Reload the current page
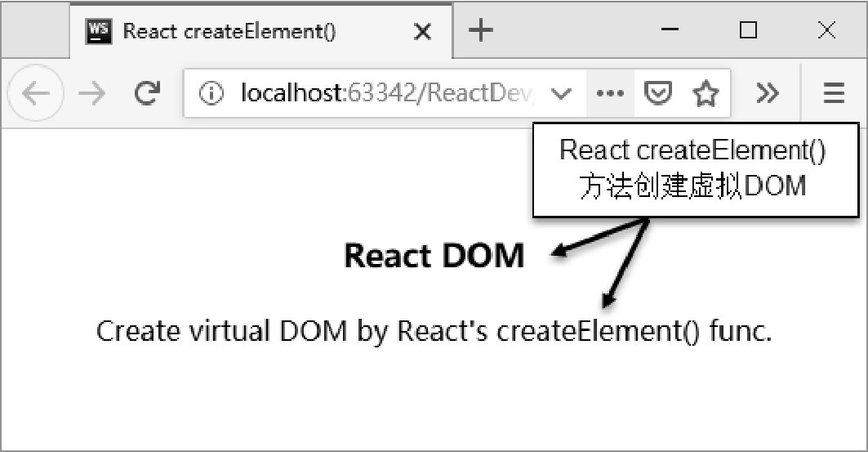The width and height of the screenshot is (868, 452). click(x=147, y=93)
